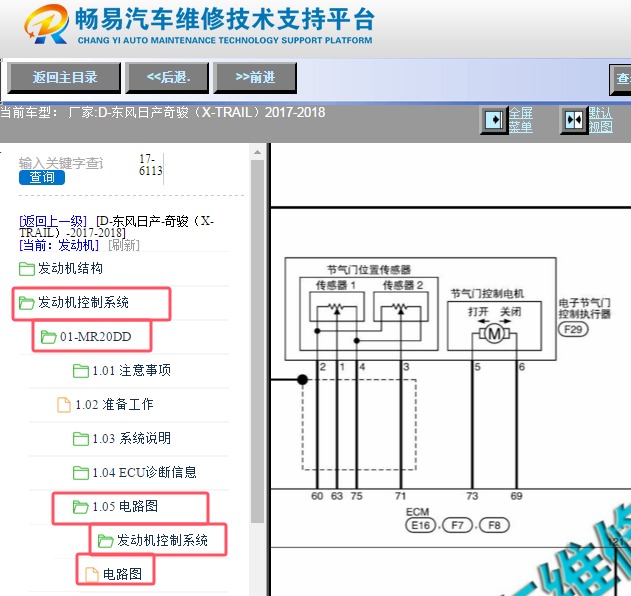Click the 传感器 1 label
The image size is (631, 596).
point(336,285)
